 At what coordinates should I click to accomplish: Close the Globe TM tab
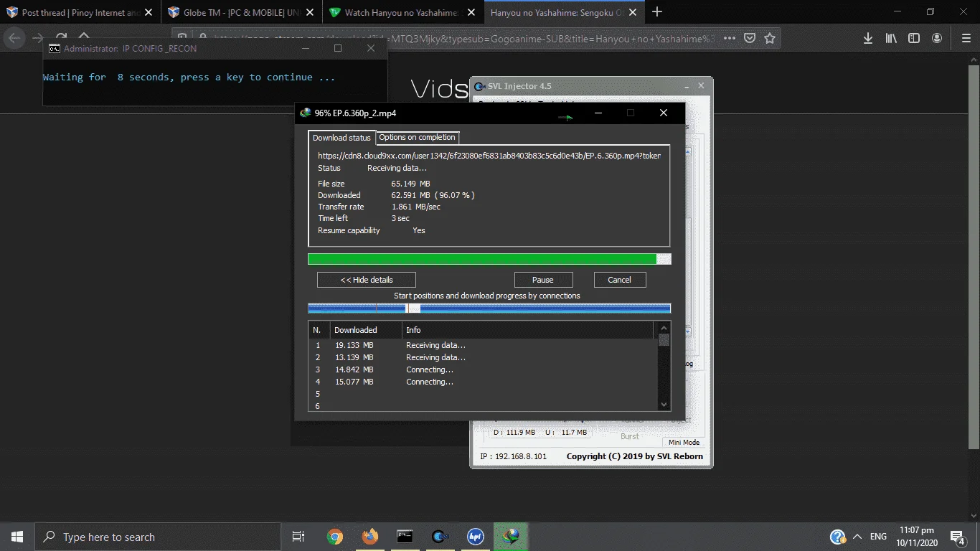pos(309,12)
